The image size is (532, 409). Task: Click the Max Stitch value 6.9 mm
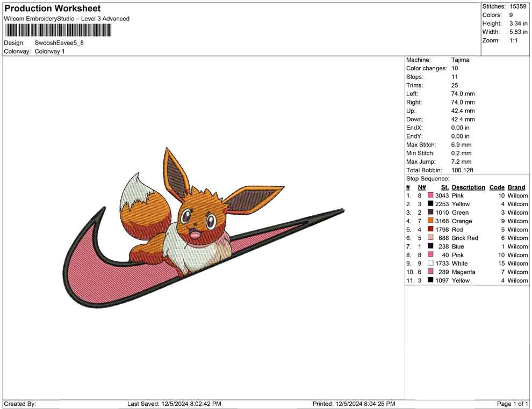coord(461,145)
